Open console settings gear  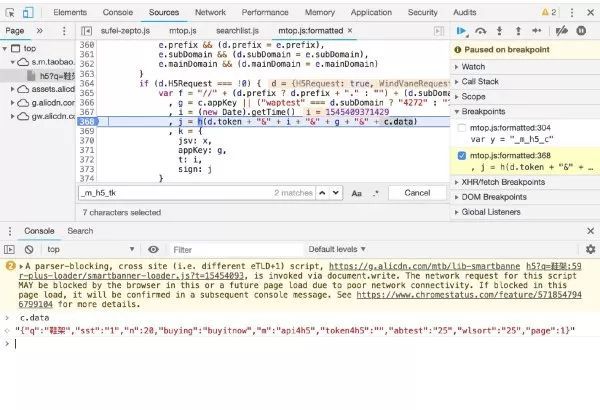590,249
